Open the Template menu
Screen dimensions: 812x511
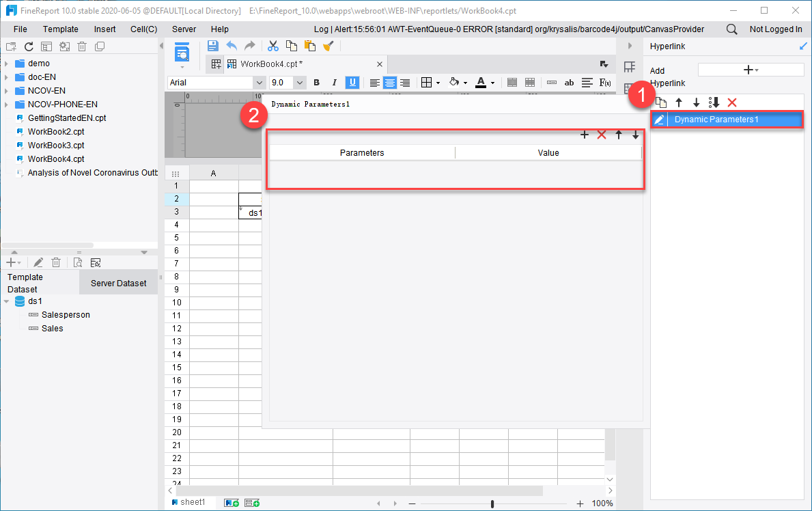[61, 29]
